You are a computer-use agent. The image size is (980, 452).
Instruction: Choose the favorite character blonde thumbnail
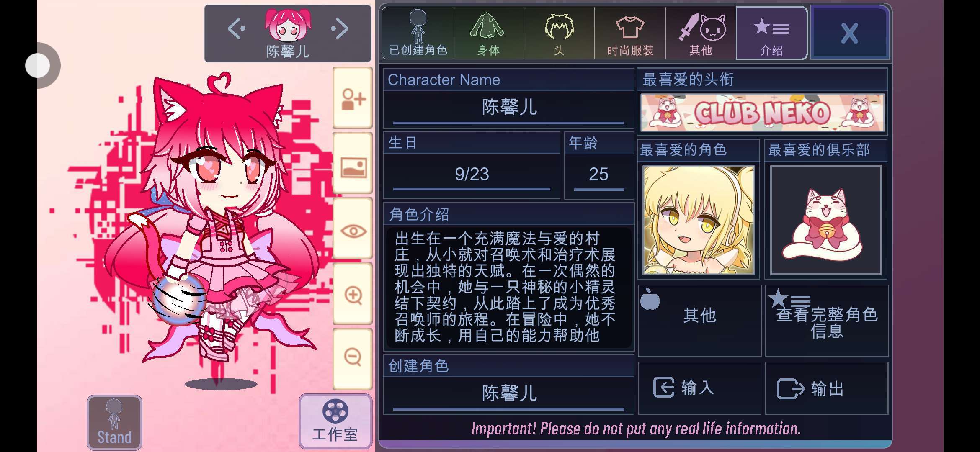699,220
